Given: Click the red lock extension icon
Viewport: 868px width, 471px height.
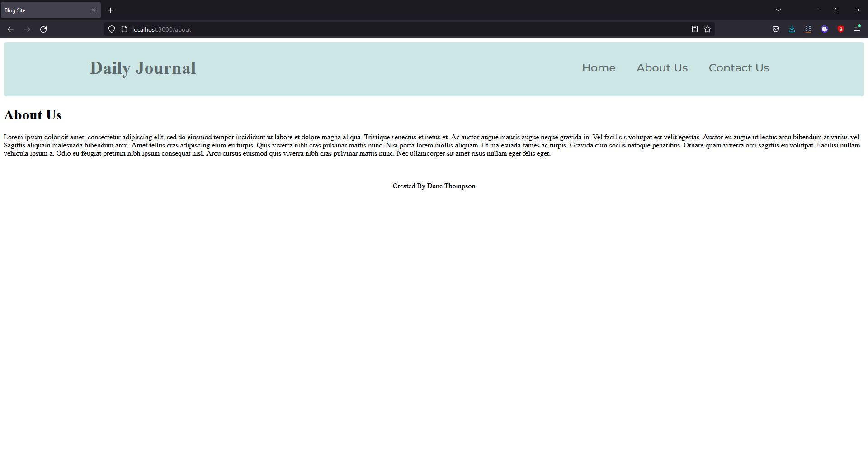Looking at the screenshot, I should tap(841, 29).
